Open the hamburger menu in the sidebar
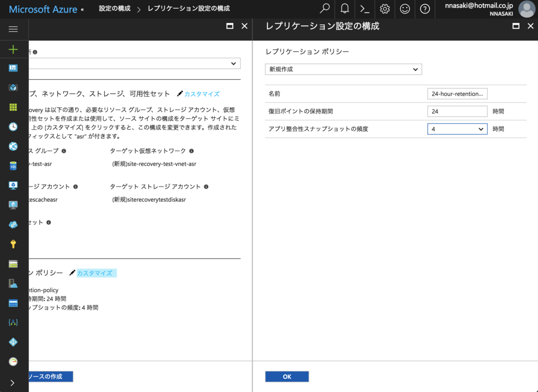Screen dimensions: 538x392 (13, 29)
